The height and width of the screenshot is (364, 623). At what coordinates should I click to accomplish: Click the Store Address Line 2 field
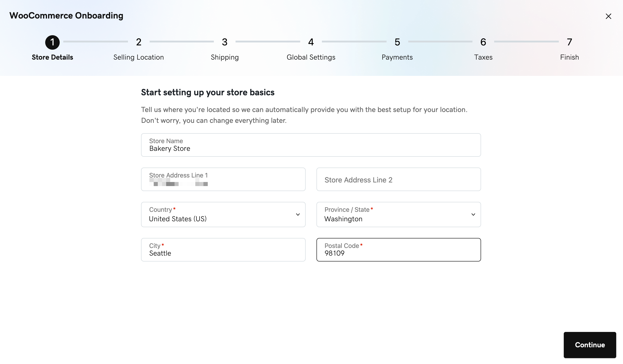pos(398,179)
